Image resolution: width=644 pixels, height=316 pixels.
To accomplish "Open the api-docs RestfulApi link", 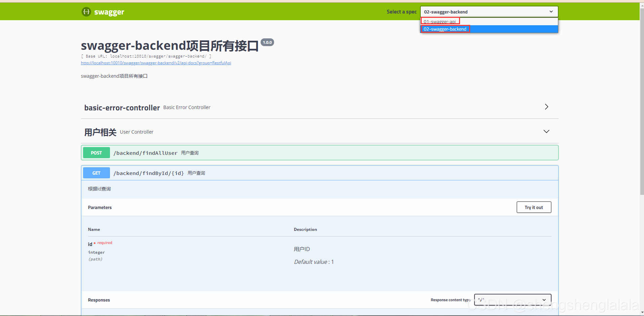I will tap(156, 63).
